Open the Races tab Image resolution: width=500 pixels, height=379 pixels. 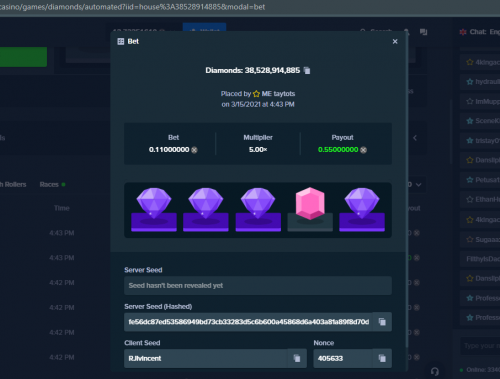tap(49, 184)
